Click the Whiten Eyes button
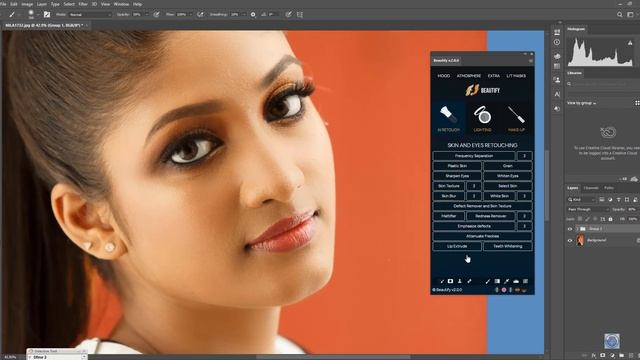 point(508,176)
